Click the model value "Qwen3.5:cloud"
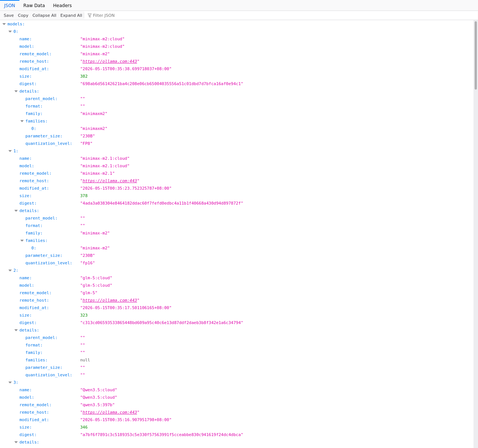 click(x=99, y=397)
